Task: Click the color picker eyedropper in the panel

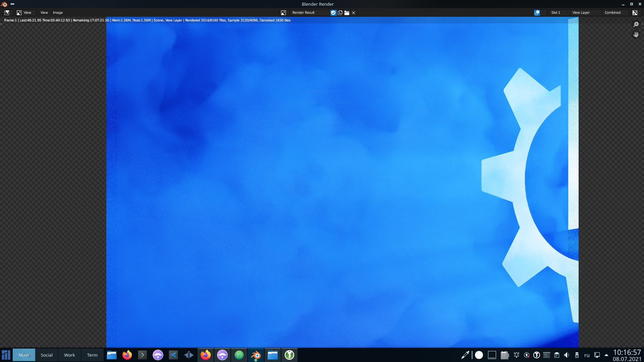Action: pyautogui.click(x=465, y=355)
